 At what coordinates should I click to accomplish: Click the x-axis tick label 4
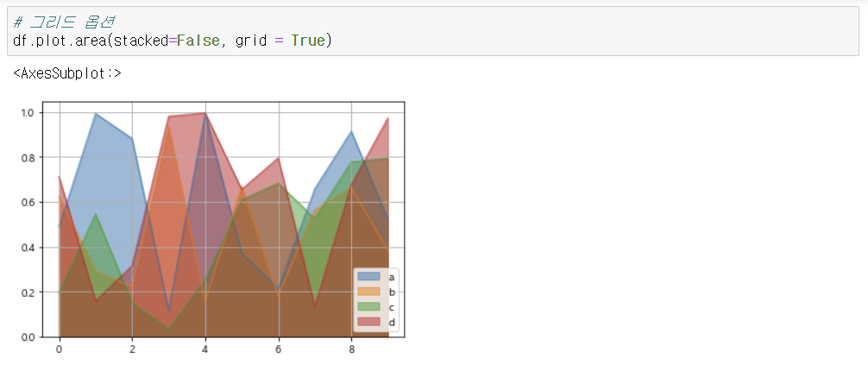(205, 349)
